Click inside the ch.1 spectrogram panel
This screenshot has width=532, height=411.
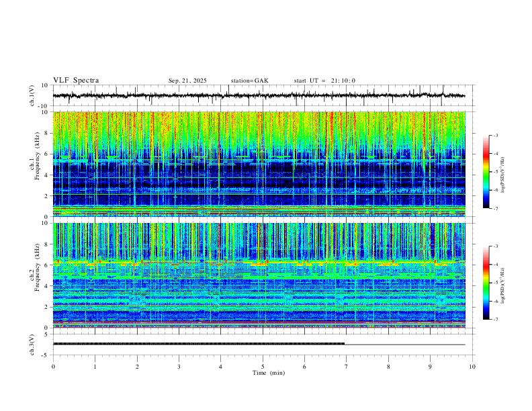(x=259, y=164)
